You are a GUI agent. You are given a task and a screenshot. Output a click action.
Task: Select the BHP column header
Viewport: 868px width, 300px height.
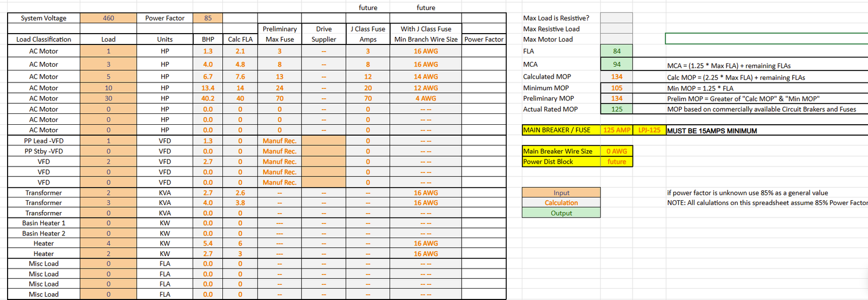click(208, 39)
